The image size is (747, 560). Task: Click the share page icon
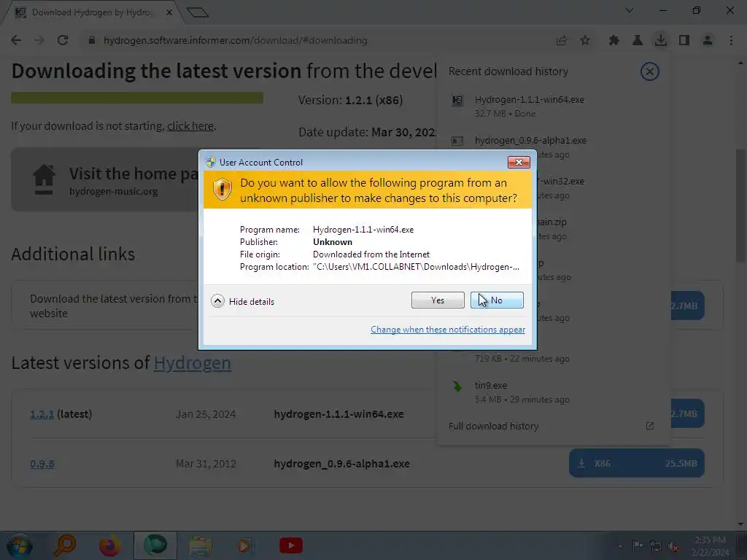click(x=562, y=41)
